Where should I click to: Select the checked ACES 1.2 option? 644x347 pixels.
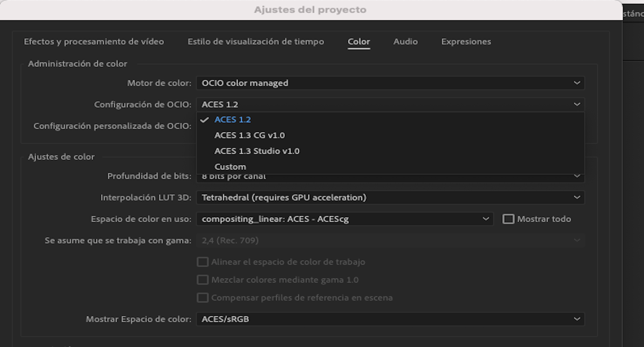point(232,119)
